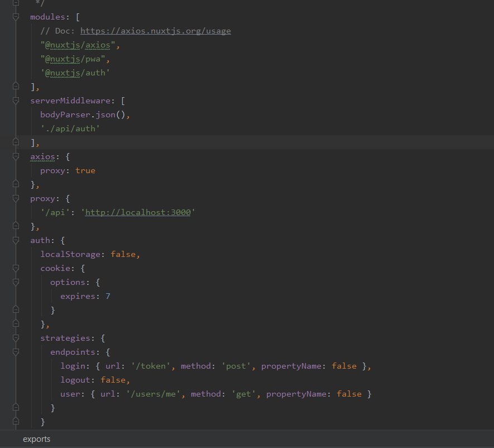Click the expires value 7
Viewport: 494px width, 448px height.
(108, 296)
